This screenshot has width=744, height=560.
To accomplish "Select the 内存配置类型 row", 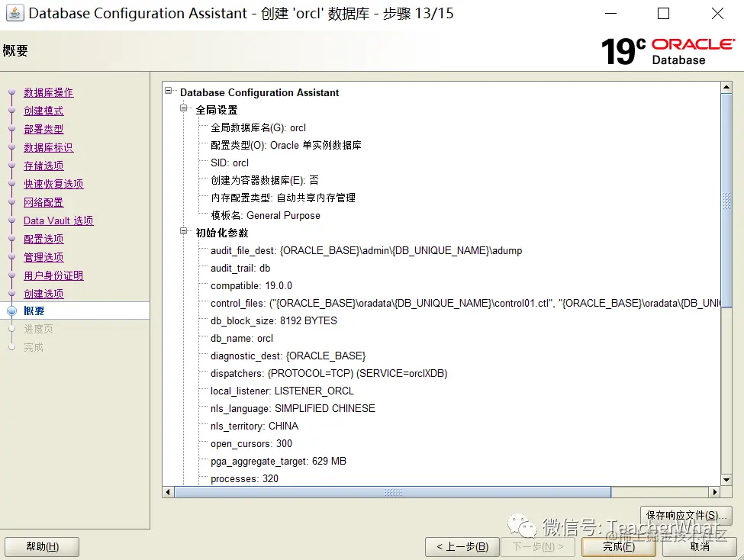I will (x=283, y=198).
